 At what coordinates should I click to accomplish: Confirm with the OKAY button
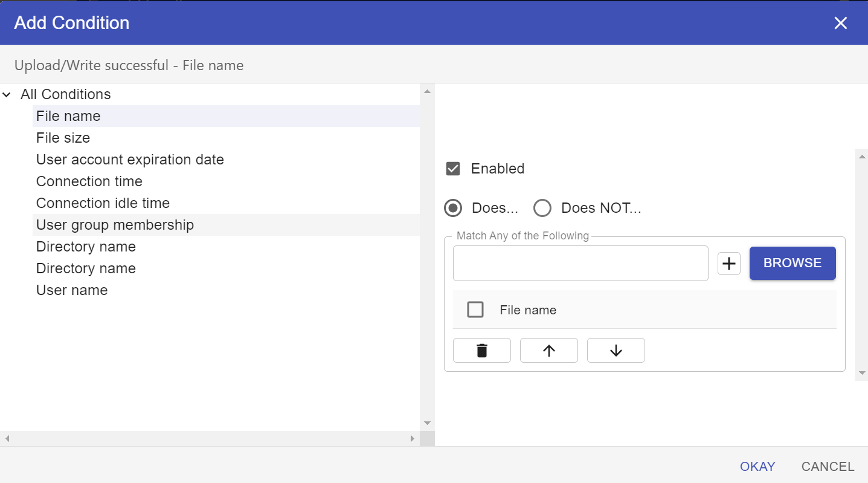click(757, 467)
